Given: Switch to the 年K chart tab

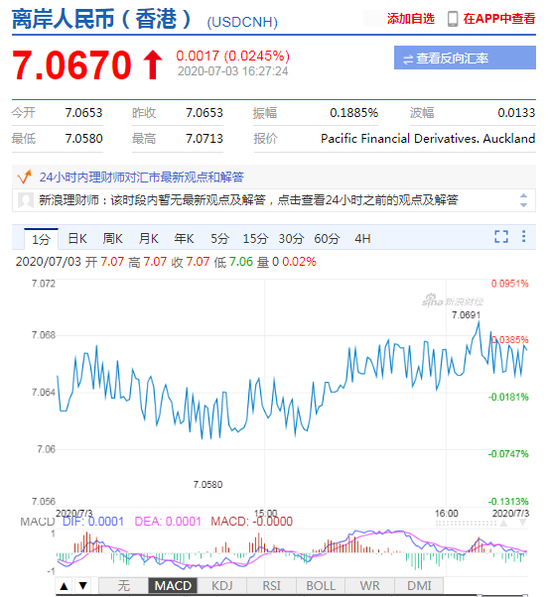Looking at the screenshot, I should click(x=184, y=239).
